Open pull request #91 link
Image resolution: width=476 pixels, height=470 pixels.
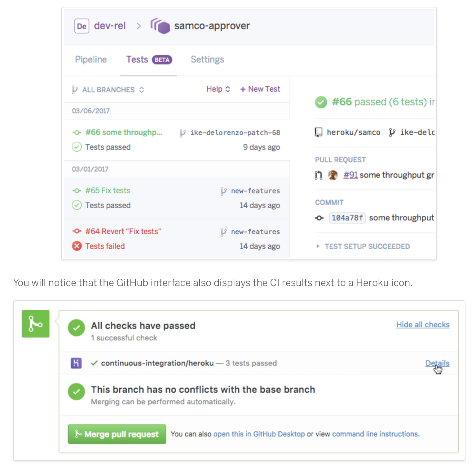pos(350,175)
